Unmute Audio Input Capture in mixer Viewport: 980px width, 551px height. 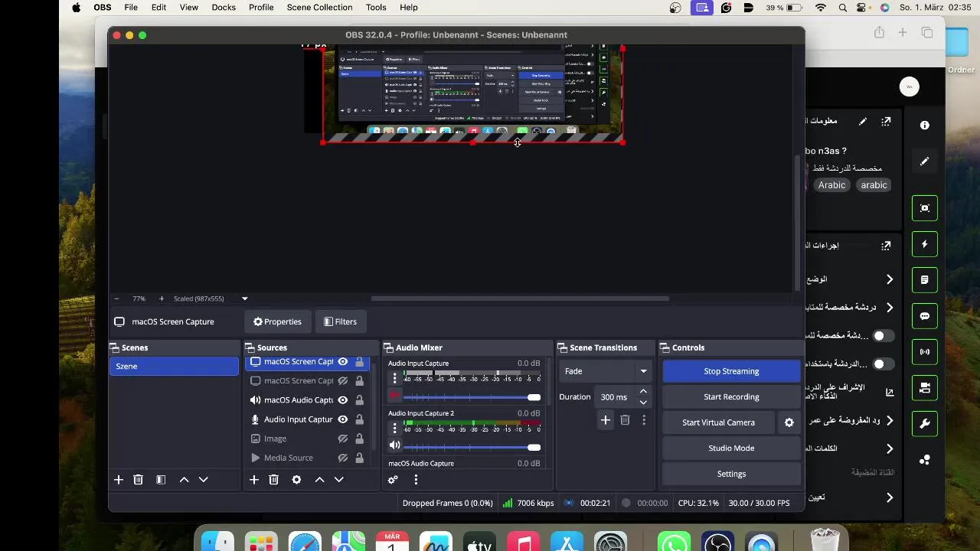395,396
